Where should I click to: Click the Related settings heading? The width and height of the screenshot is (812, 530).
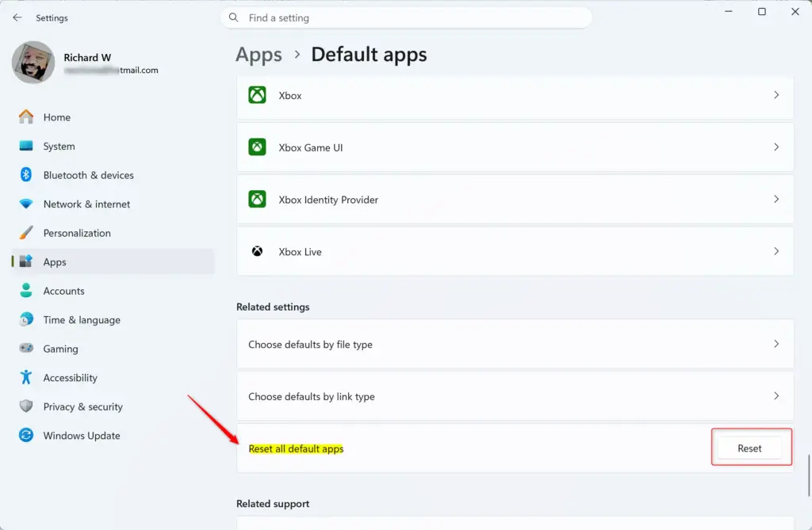coord(273,307)
